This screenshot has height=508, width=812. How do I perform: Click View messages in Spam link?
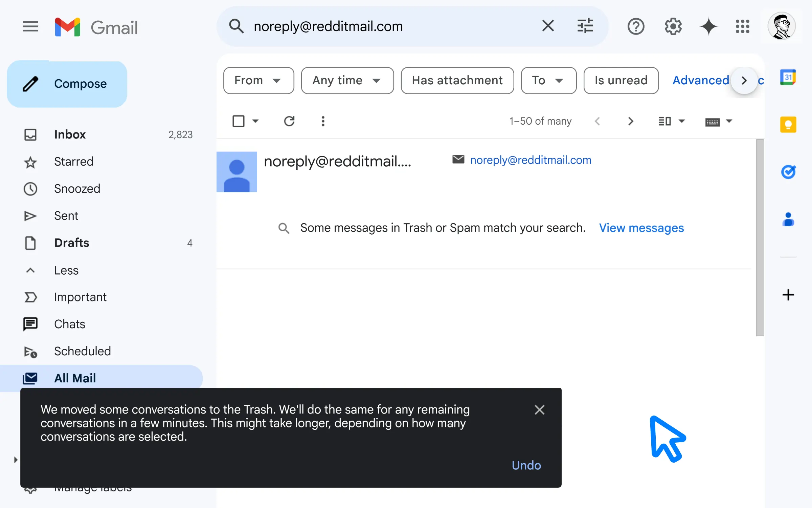pyautogui.click(x=641, y=228)
